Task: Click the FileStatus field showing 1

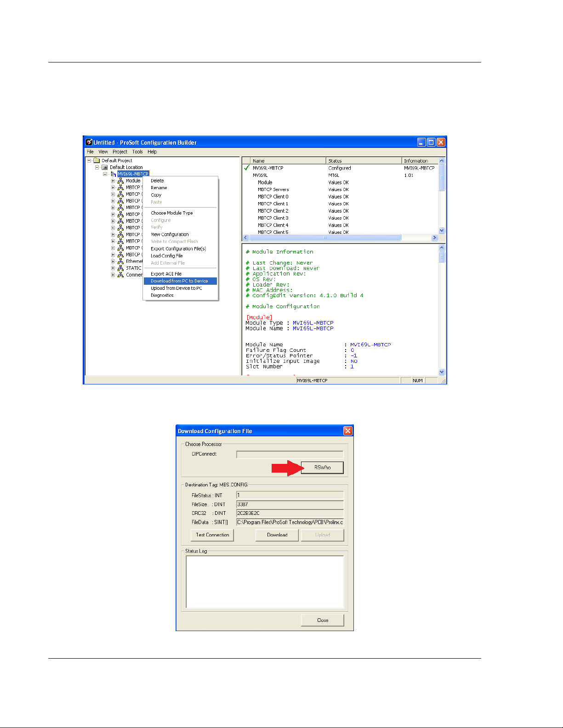Action: tap(290, 495)
